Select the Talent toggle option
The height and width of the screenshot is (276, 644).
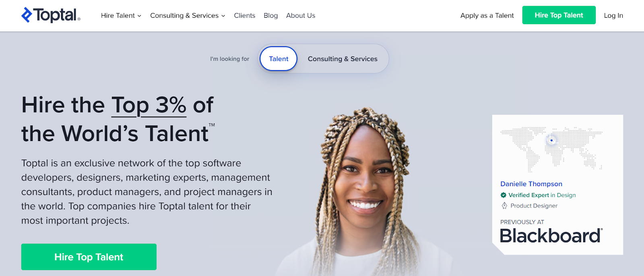[279, 59]
